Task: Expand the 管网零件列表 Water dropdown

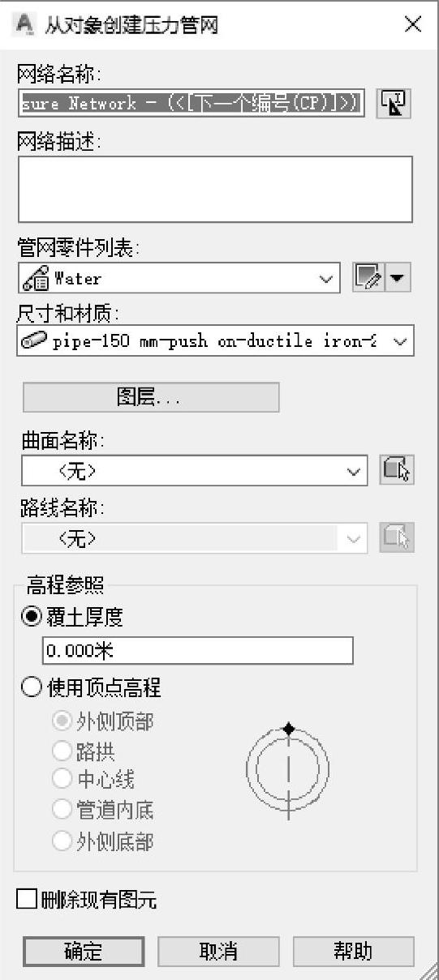Action: pos(179,278)
